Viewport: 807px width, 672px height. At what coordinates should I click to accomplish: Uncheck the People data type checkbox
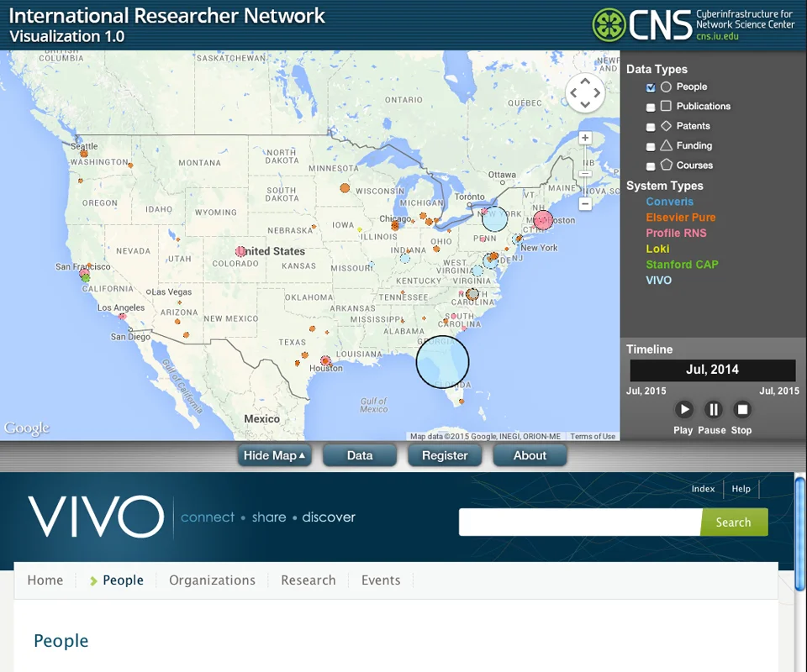[651, 87]
